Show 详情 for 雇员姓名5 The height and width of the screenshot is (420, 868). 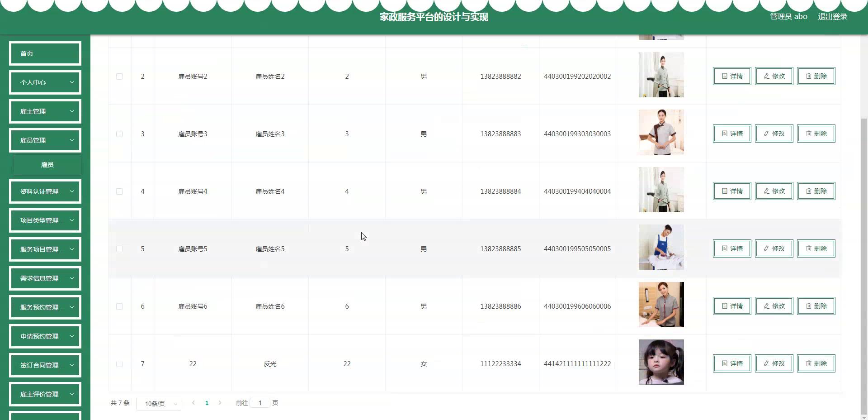click(732, 248)
